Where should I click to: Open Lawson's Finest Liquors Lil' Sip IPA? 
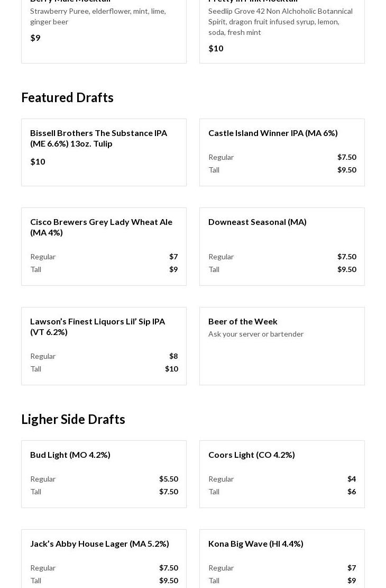[x=97, y=327]
